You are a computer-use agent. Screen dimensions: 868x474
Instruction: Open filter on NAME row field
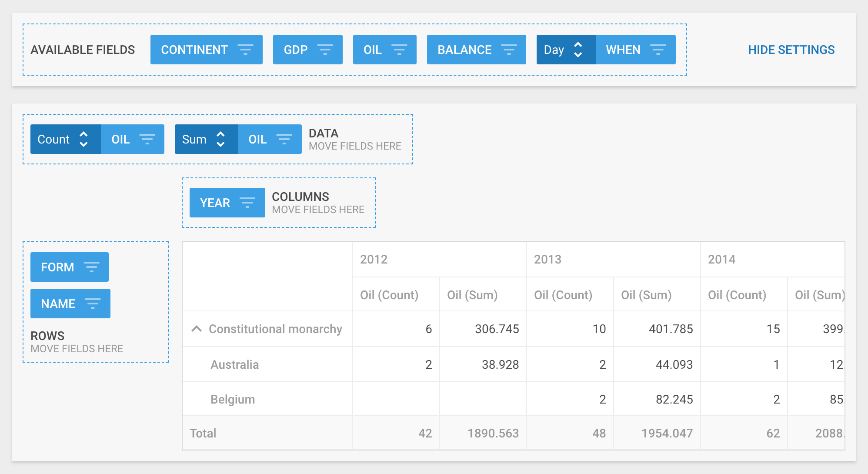coord(93,304)
